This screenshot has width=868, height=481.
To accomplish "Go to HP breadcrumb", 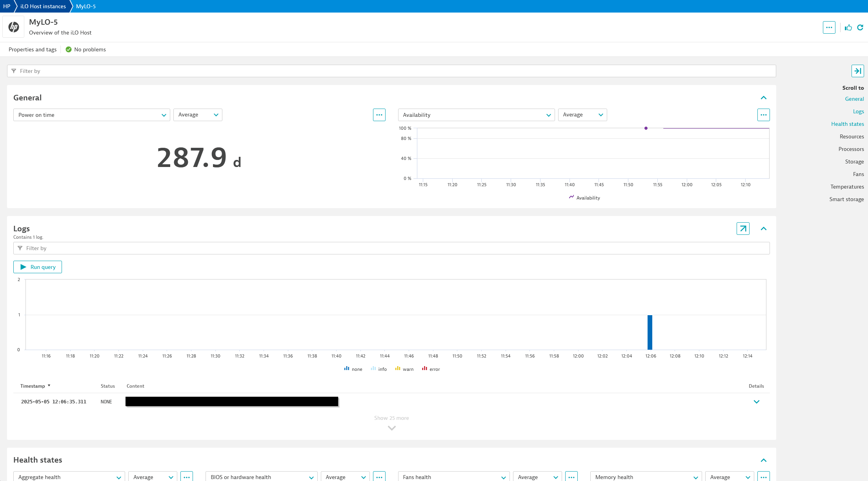I will [x=7, y=6].
